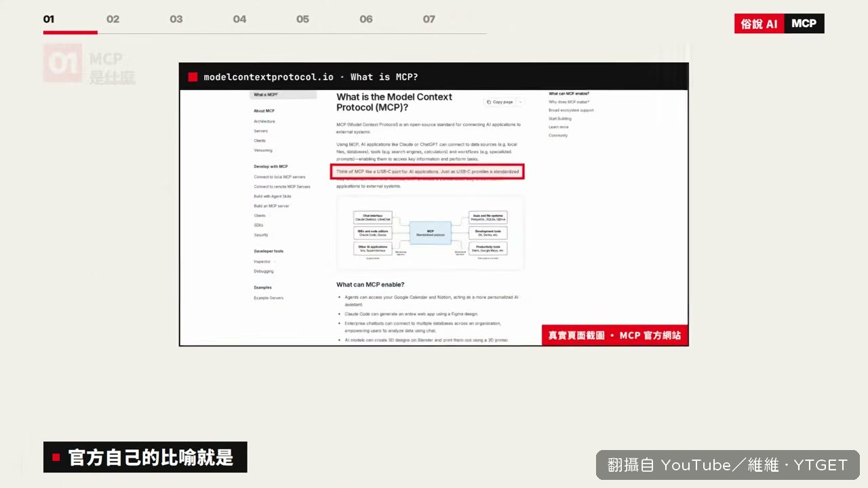Viewport: 868px width, 488px height.
Task: Click the 'Chat interface' box in diagram
Action: 373,218
